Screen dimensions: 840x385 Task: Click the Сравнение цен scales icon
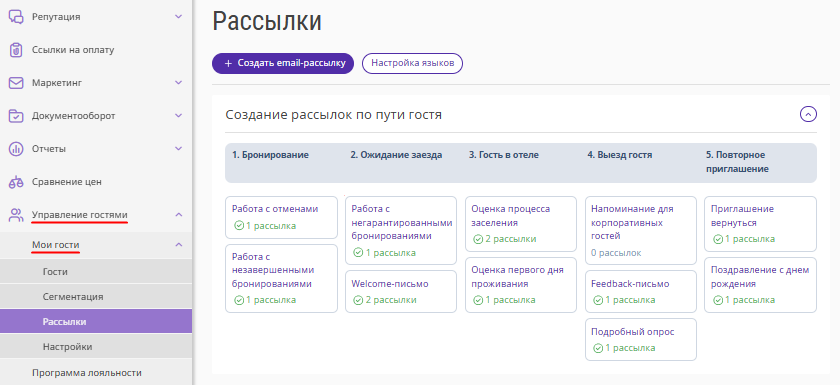click(x=16, y=182)
